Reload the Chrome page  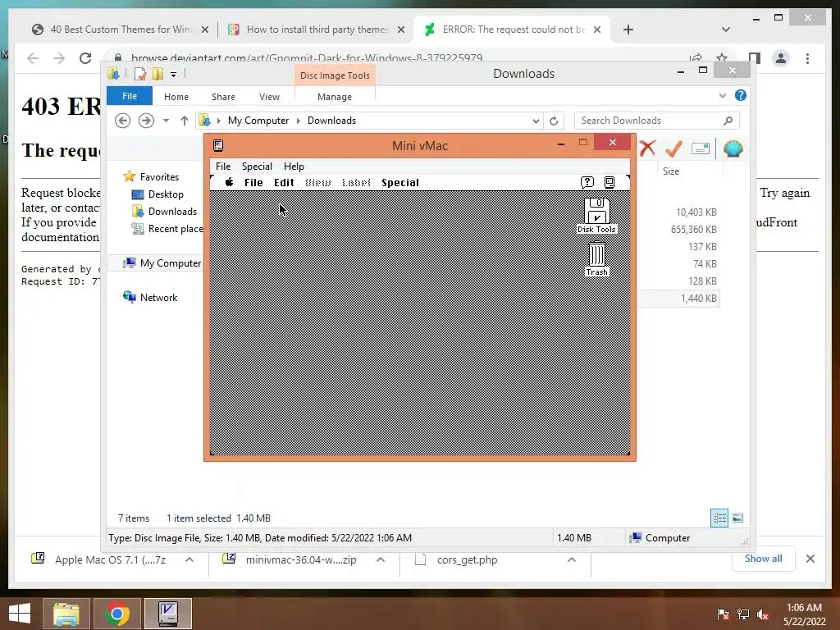(85, 58)
